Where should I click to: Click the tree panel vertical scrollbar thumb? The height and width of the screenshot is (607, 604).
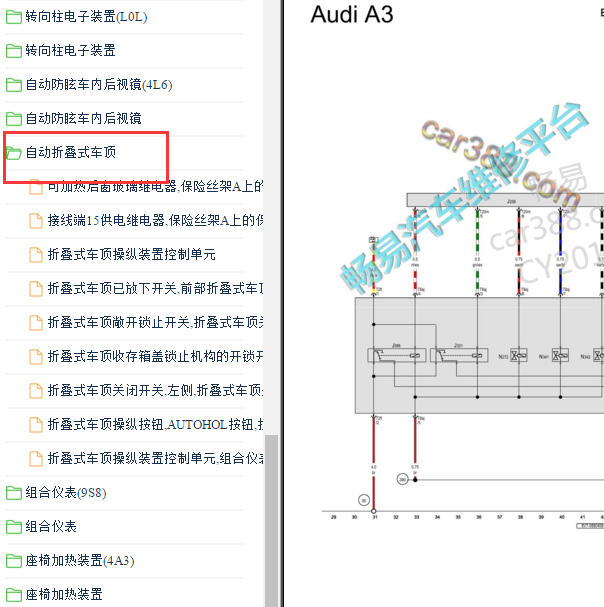(x=271, y=521)
